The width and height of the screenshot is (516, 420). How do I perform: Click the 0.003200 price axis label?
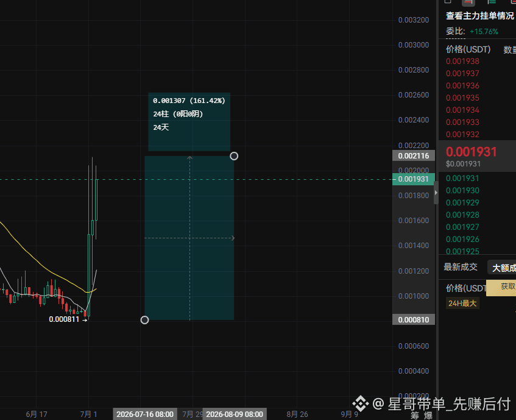(413, 20)
